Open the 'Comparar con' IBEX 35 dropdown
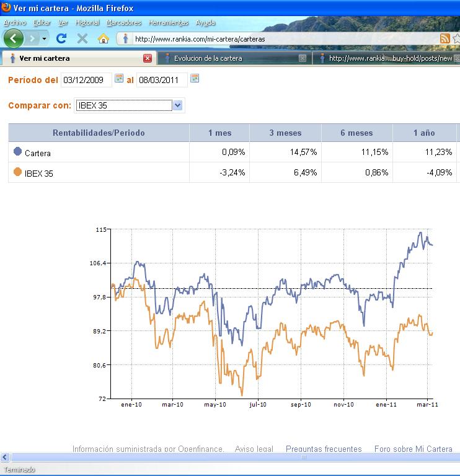Image resolution: width=460 pixels, height=476 pixels. 130,105
